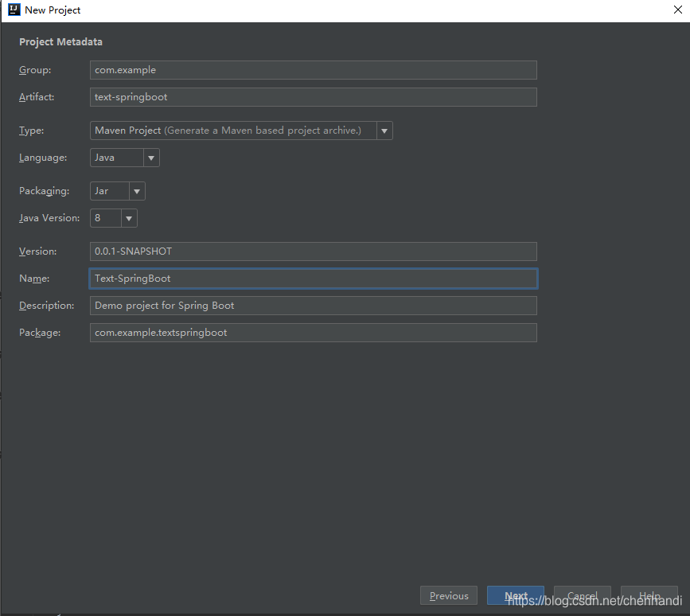Open the Type dropdown arrow
The width and height of the screenshot is (690, 616).
click(x=384, y=131)
